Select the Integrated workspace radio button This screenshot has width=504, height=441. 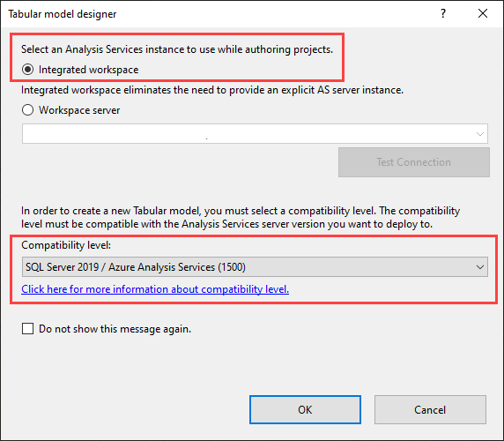27,70
